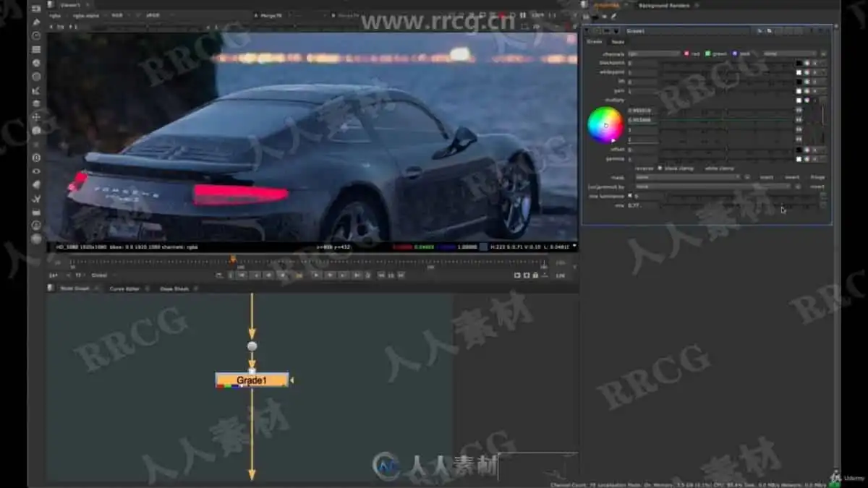The height and width of the screenshot is (488, 868).
Task: Toggle the blue channel checkbox
Action: pyautogui.click(x=736, y=53)
